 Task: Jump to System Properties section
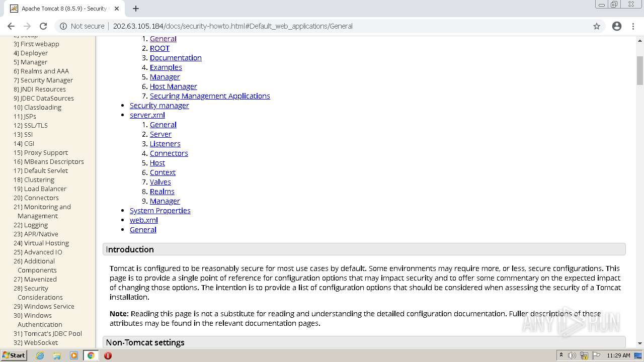pos(160,211)
